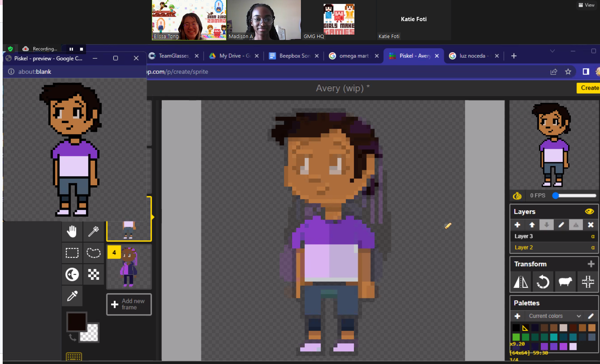Switch to the omega mart tab
The width and height of the screenshot is (600, 364).
click(x=354, y=56)
